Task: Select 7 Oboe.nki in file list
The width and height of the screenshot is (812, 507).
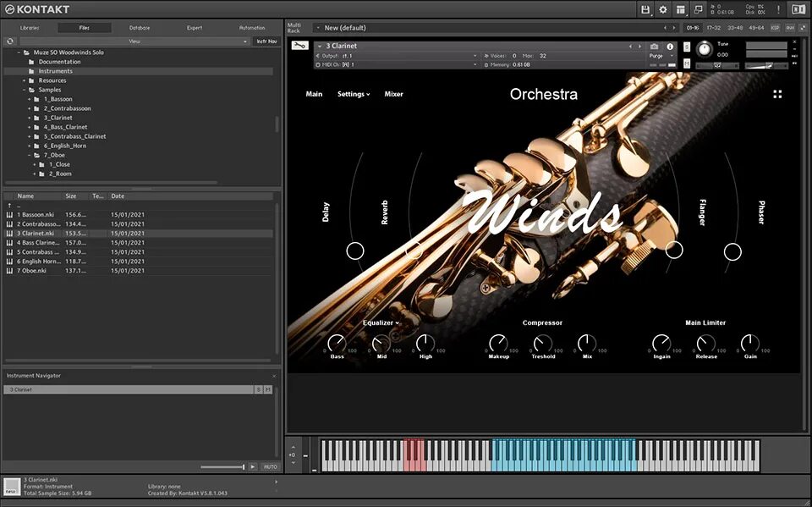Action: [x=138, y=271]
